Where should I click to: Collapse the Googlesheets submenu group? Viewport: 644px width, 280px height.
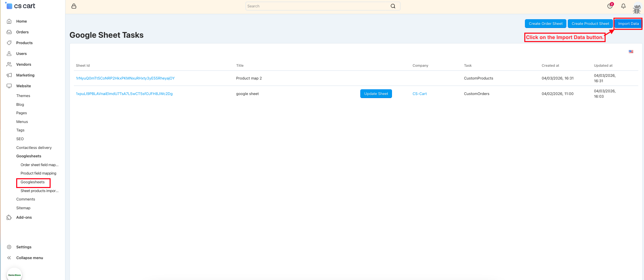[29, 156]
